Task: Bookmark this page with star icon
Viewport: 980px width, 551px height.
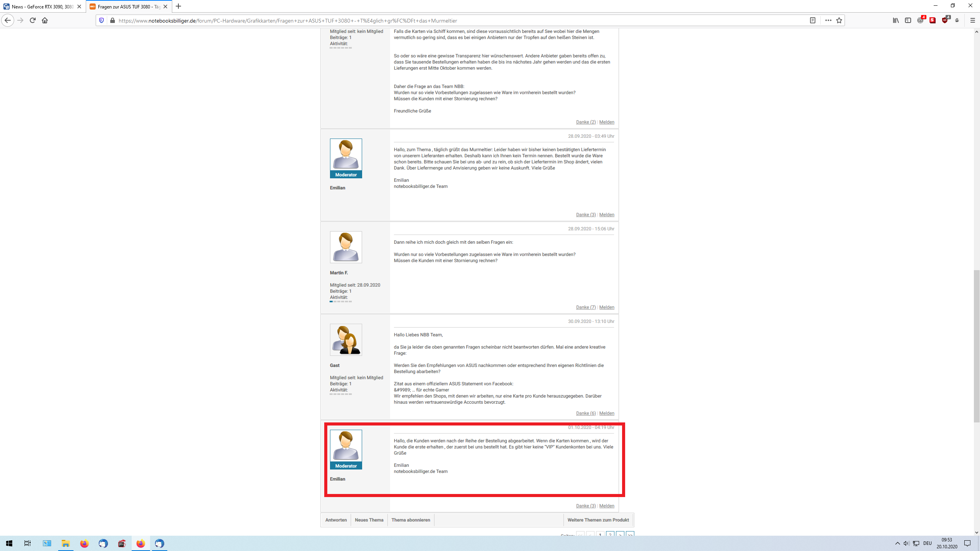Action: click(839, 20)
